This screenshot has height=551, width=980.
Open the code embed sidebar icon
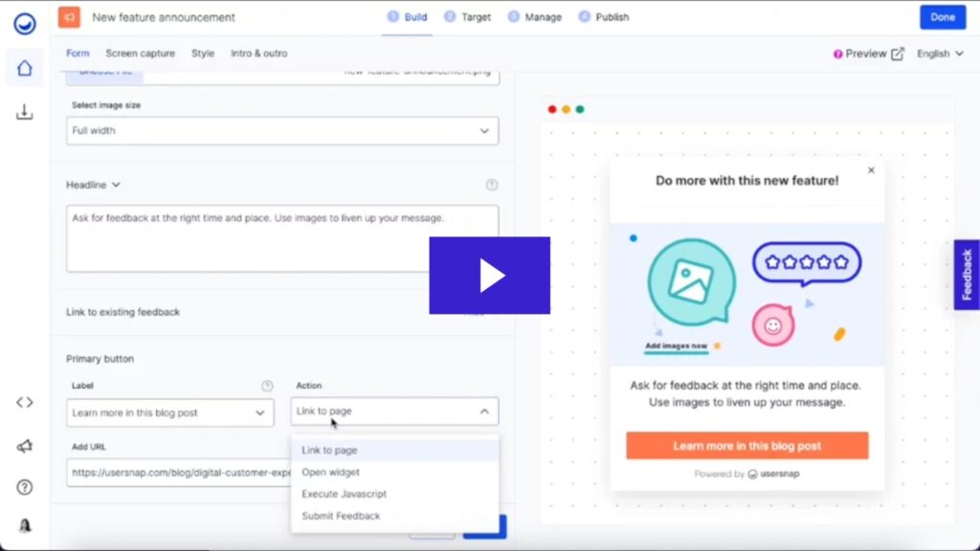coord(25,403)
